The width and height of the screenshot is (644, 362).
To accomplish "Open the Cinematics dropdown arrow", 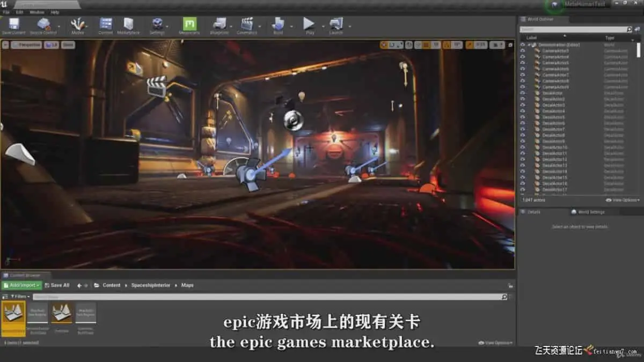I will pos(260,26).
